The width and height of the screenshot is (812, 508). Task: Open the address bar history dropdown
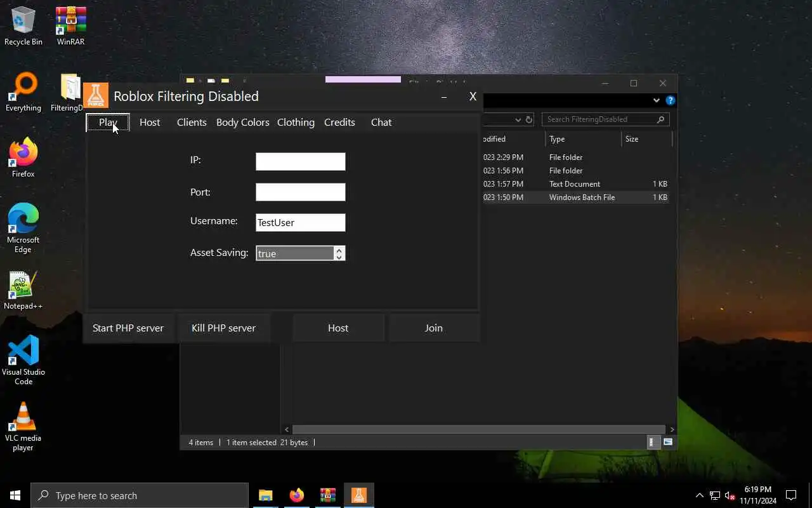coord(518,119)
